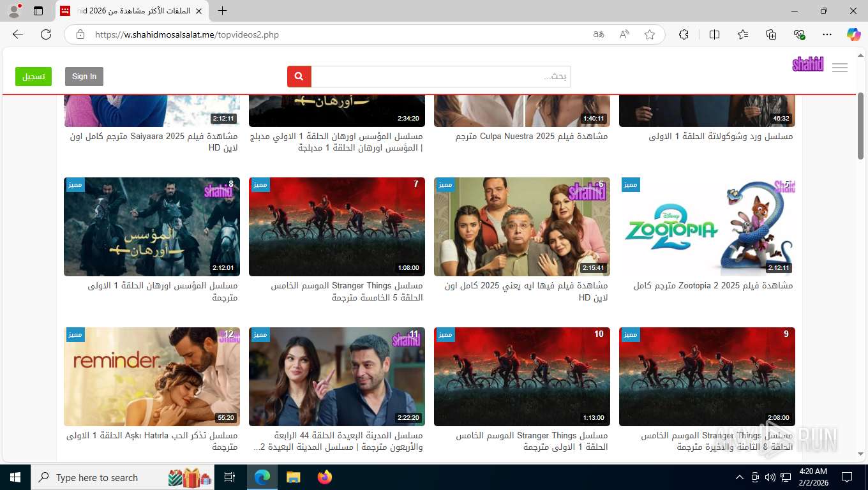Click the page vertical scrollbar thumb
The width and height of the screenshot is (868, 490).
[x=860, y=126]
